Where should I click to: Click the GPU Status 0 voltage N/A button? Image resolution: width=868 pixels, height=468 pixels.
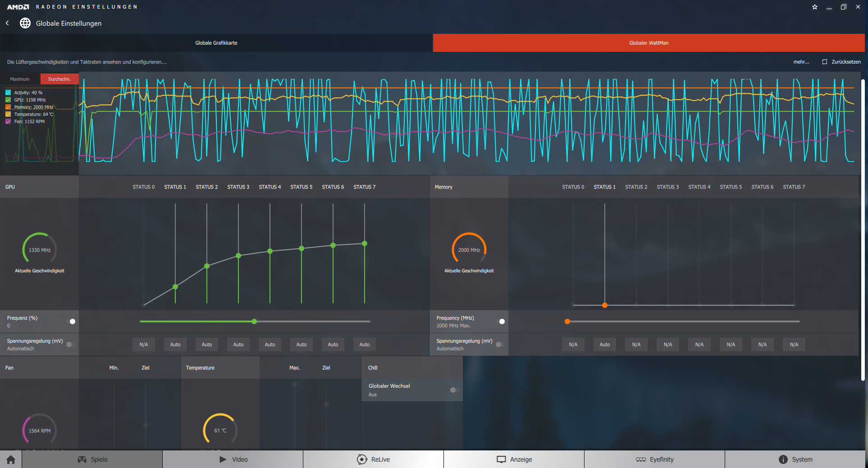(144, 344)
